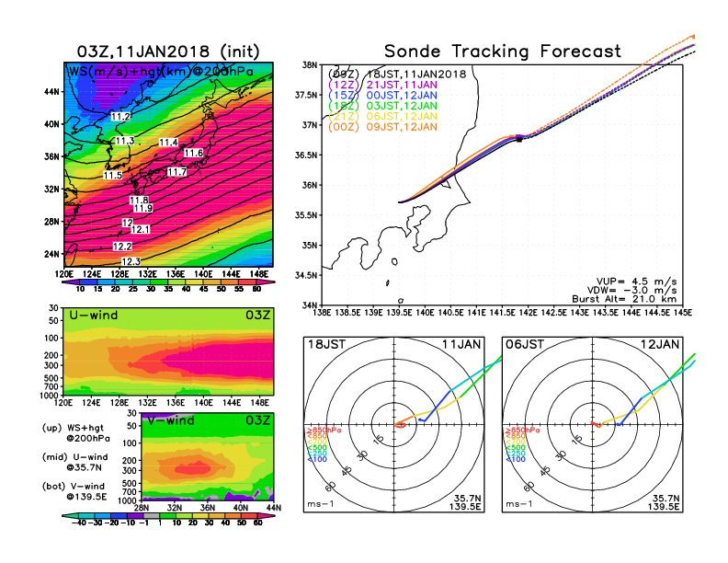The image size is (728, 563).
Task: Pick the magenta segment above 60 on wind-speed colorbar
Action: click(266, 282)
